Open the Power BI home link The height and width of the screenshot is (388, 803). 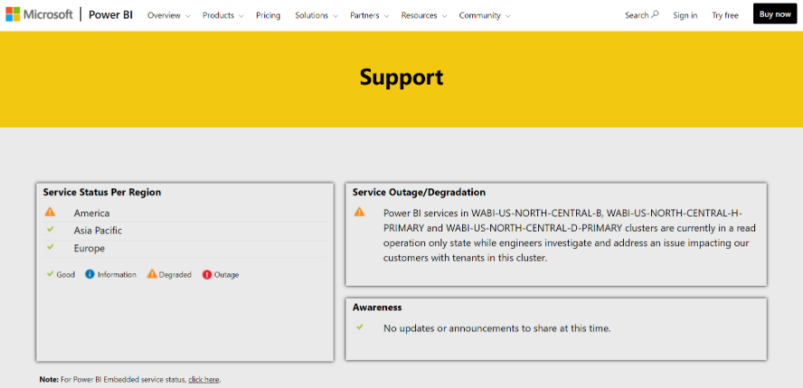click(x=111, y=15)
